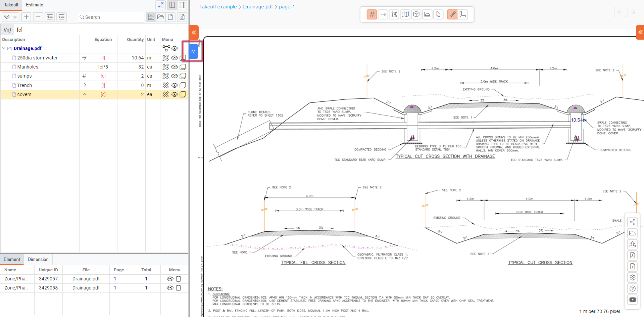Screen dimensions: 644x317
Task: Click the share icon in right sidebar
Action: (x=633, y=222)
